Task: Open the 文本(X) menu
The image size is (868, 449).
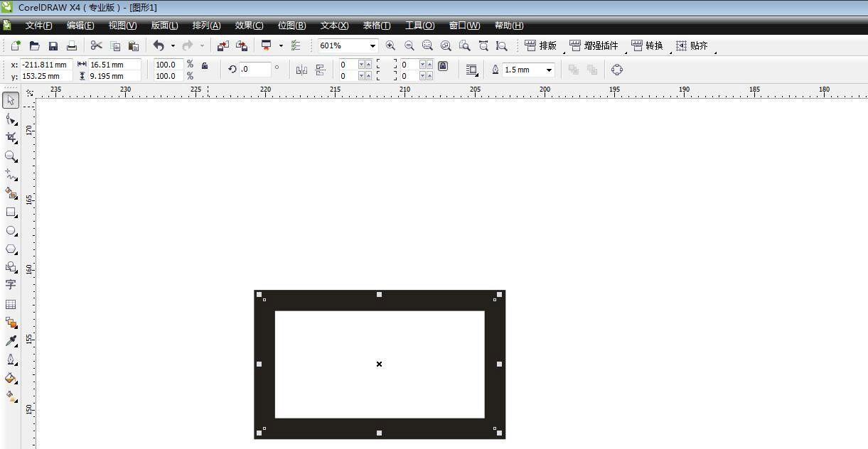Action: [x=334, y=26]
